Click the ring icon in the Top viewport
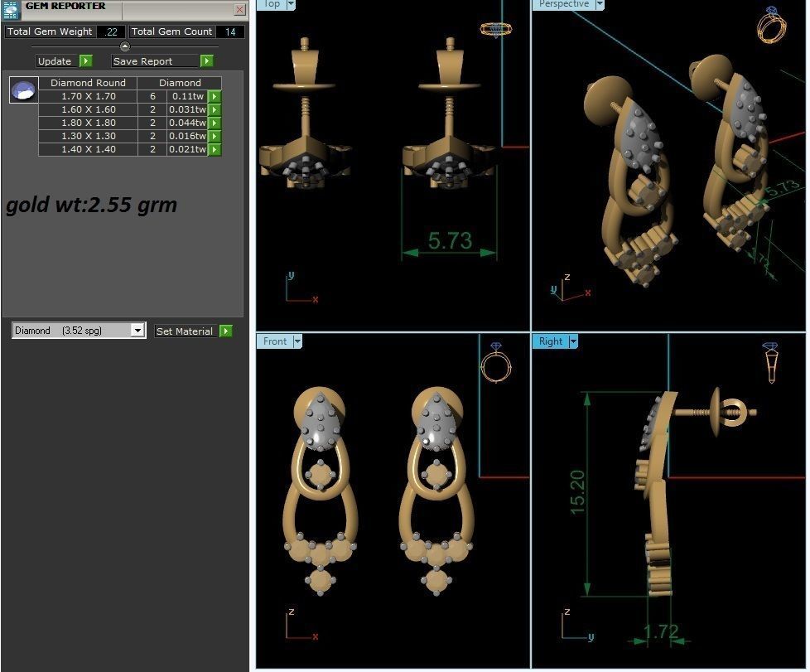 [496, 30]
